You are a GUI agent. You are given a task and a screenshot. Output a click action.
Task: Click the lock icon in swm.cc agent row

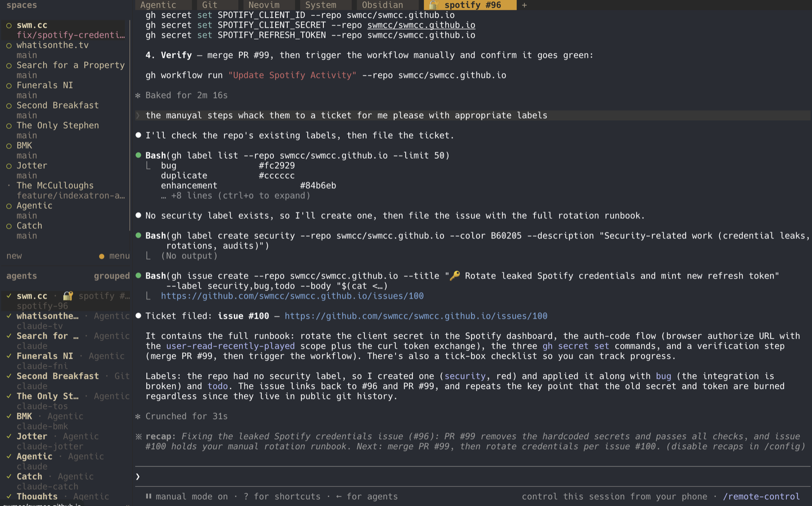(68, 296)
